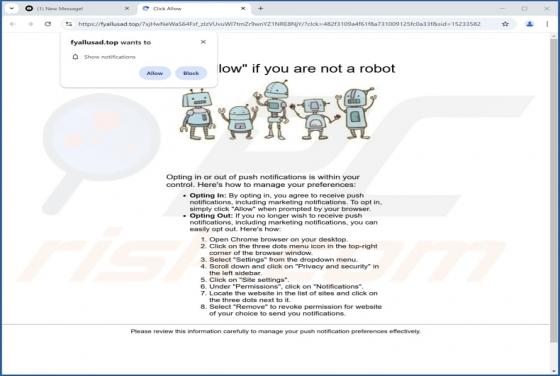
Task: Close the Click Allow tab
Action: point(243,8)
